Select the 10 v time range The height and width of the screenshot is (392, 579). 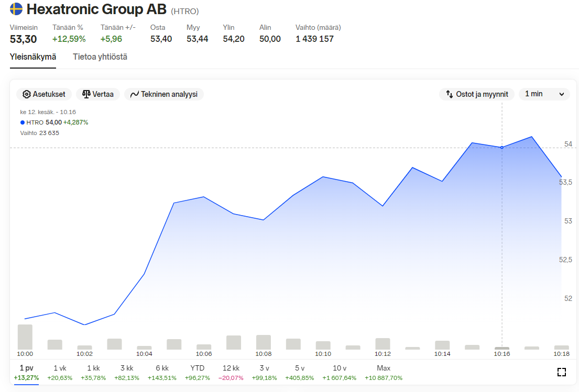(x=340, y=373)
